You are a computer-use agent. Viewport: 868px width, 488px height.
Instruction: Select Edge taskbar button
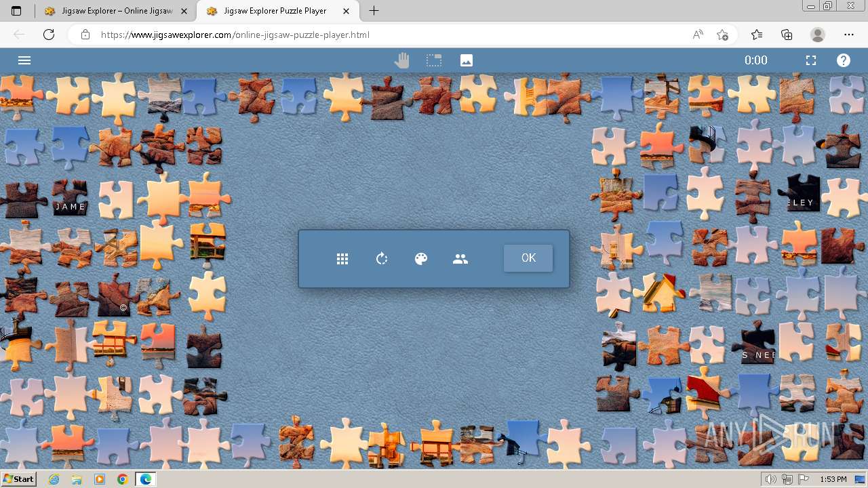point(145,479)
